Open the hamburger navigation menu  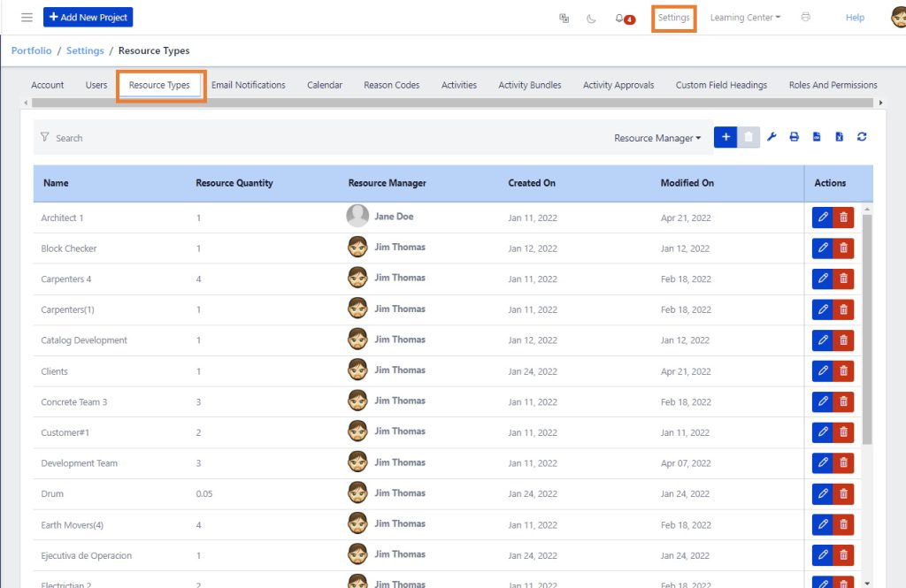[x=27, y=18]
